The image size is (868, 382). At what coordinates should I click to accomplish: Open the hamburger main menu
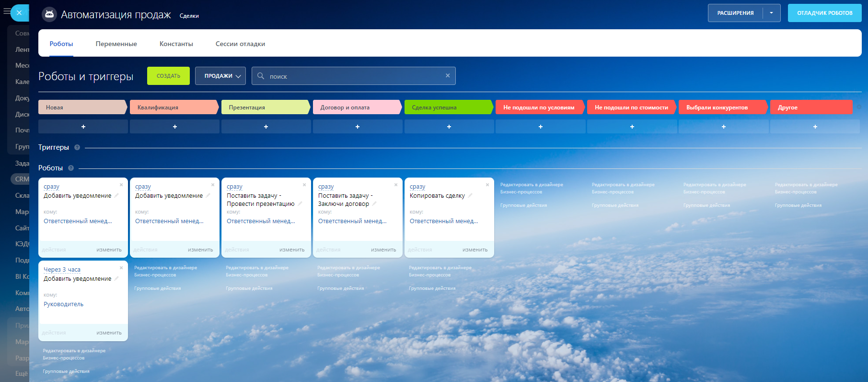coord(6,11)
